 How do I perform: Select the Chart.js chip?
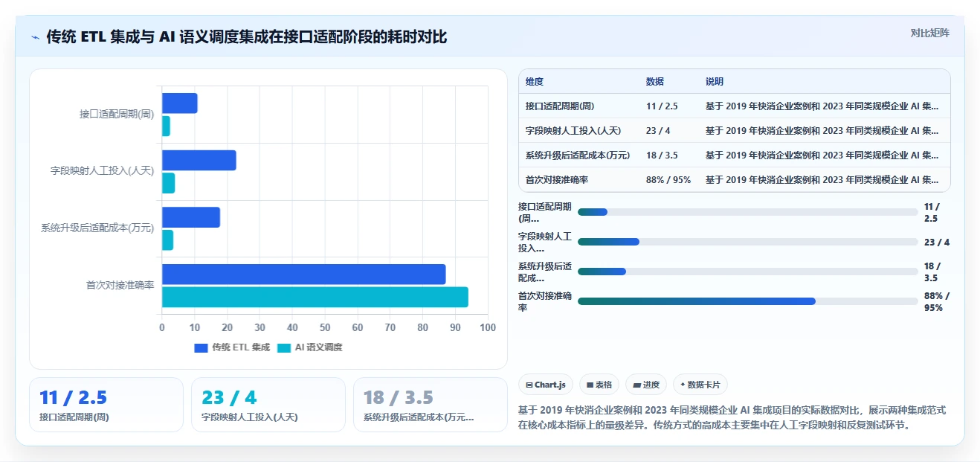point(546,385)
